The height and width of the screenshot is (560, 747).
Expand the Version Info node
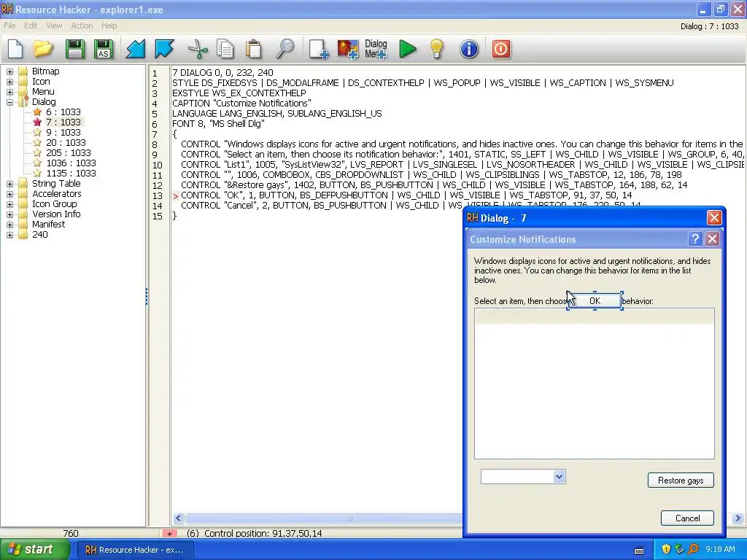tap(9, 214)
